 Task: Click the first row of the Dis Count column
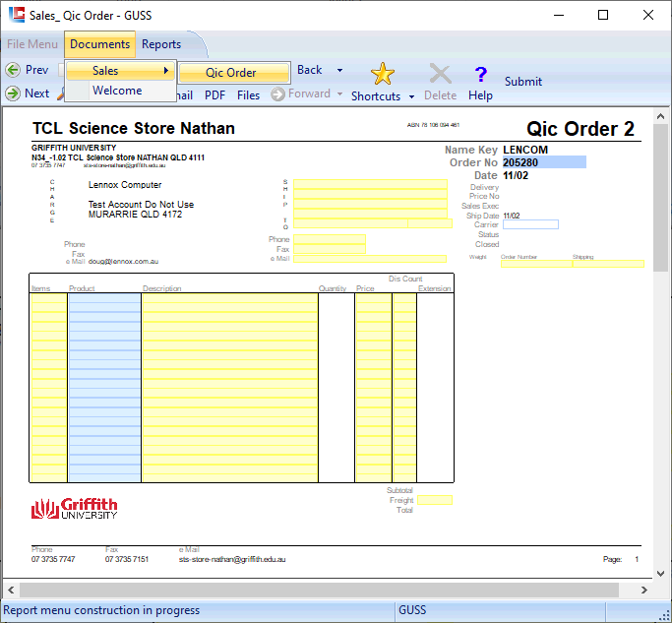(x=404, y=298)
